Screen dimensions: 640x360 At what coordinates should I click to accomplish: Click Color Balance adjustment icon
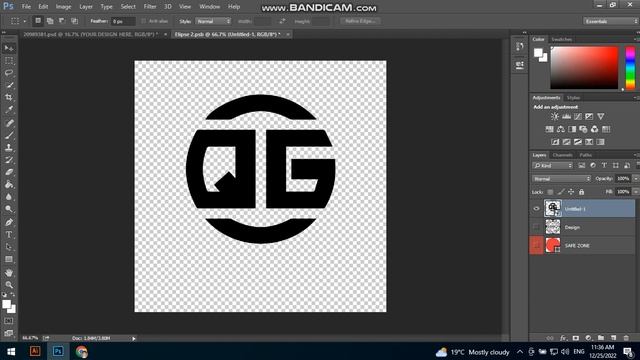point(561,129)
